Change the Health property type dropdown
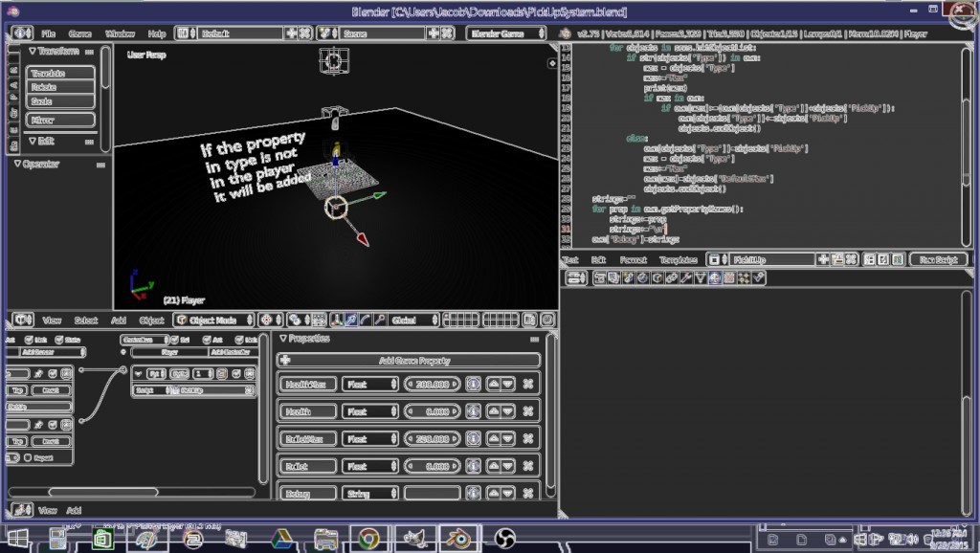The width and height of the screenshot is (980, 553). click(370, 411)
